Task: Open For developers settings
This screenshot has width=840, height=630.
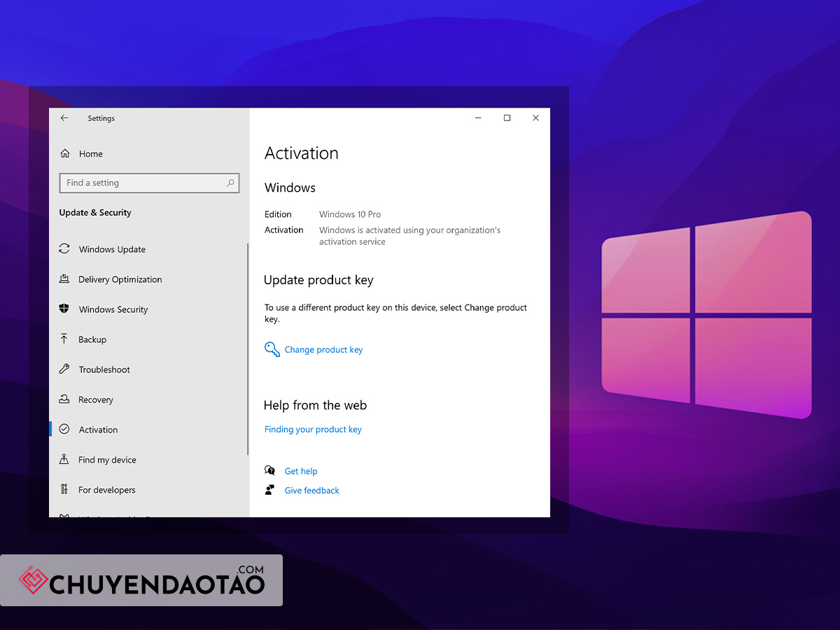Action: pyautogui.click(x=106, y=490)
